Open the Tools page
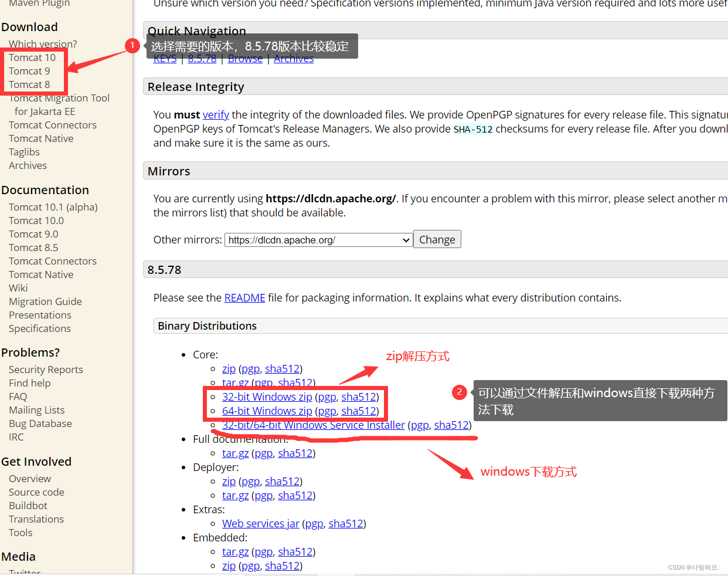The height and width of the screenshot is (576, 728). click(x=21, y=533)
